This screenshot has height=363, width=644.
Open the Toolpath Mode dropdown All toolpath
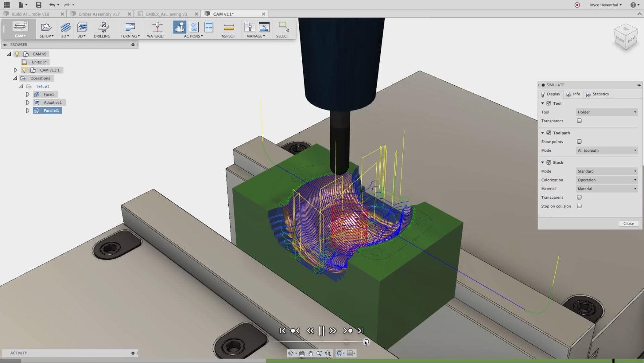(607, 150)
